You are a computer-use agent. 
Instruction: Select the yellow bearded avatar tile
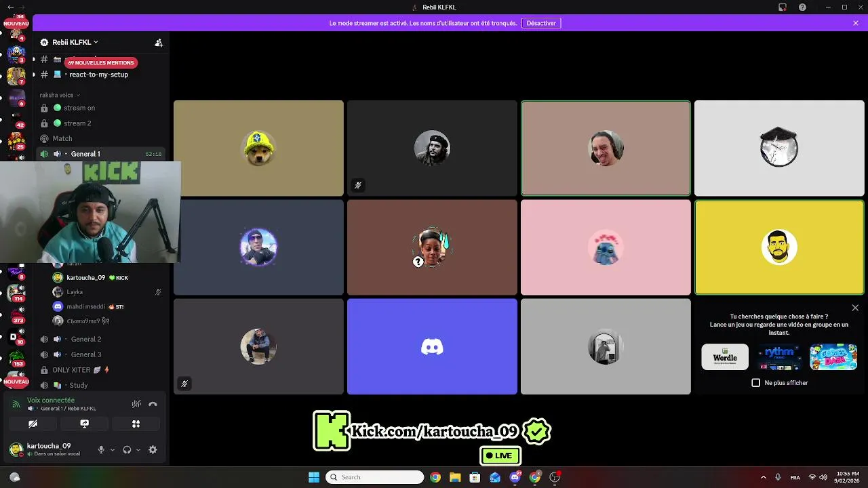tap(779, 247)
